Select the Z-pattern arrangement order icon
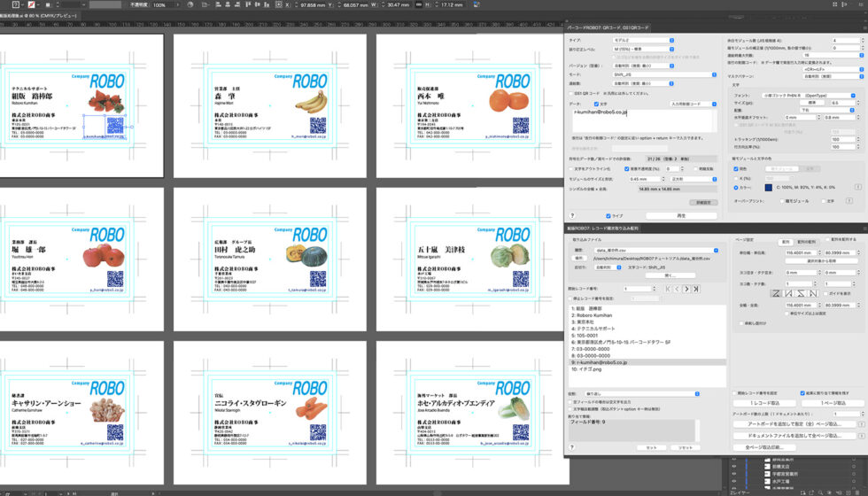This screenshot has width=868, height=496. coord(777,293)
